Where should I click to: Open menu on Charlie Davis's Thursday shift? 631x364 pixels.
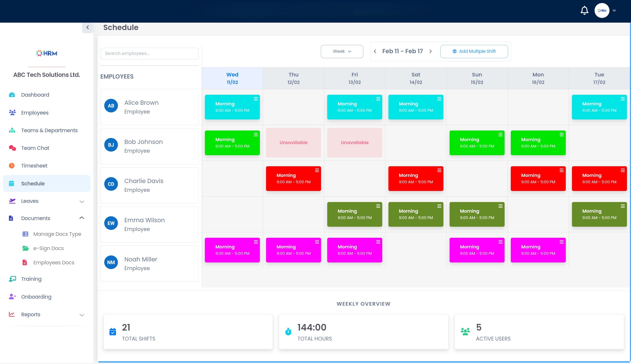click(317, 171)
